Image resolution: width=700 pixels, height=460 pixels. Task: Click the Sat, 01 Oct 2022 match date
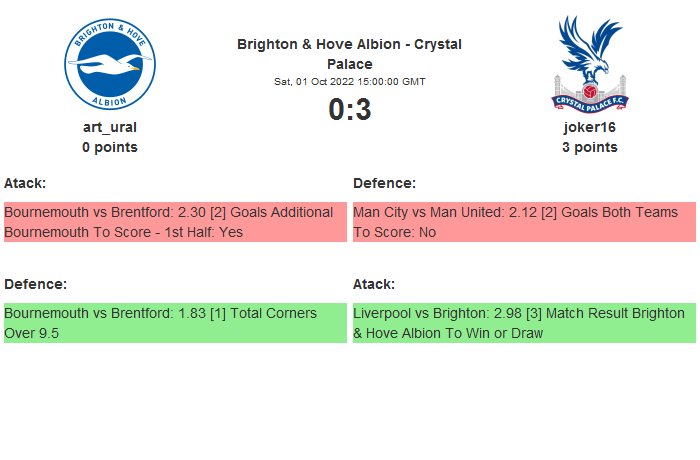349,81
